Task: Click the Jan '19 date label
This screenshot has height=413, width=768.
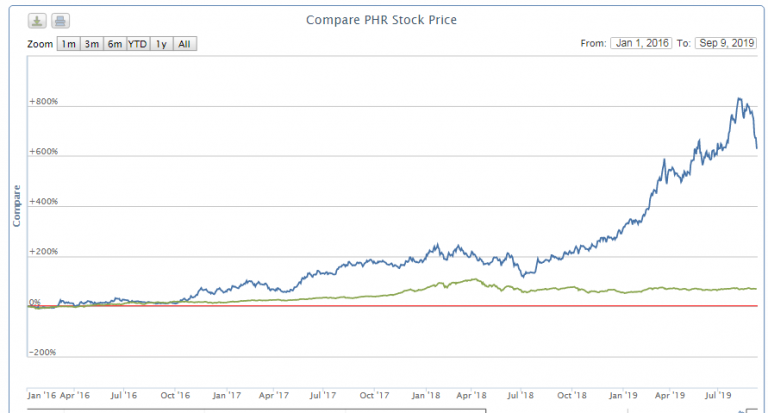Action: pyautogui.click(x=623, y=395)
